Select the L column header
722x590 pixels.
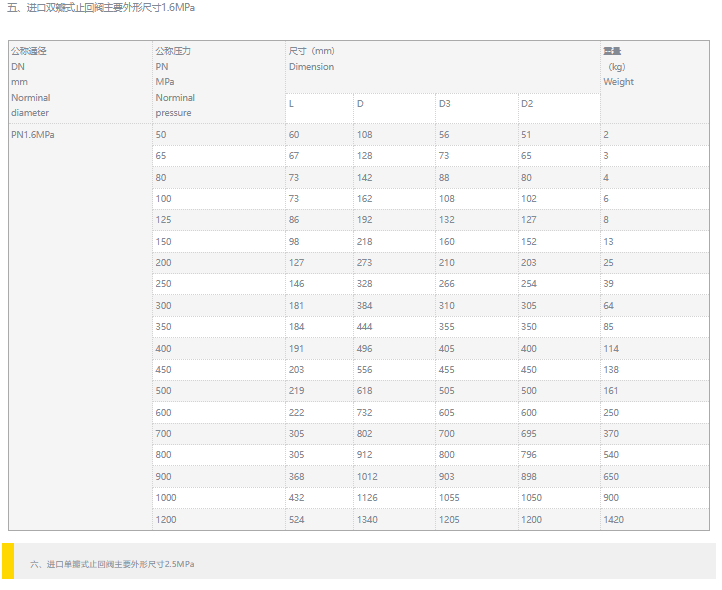coord(292,104)
